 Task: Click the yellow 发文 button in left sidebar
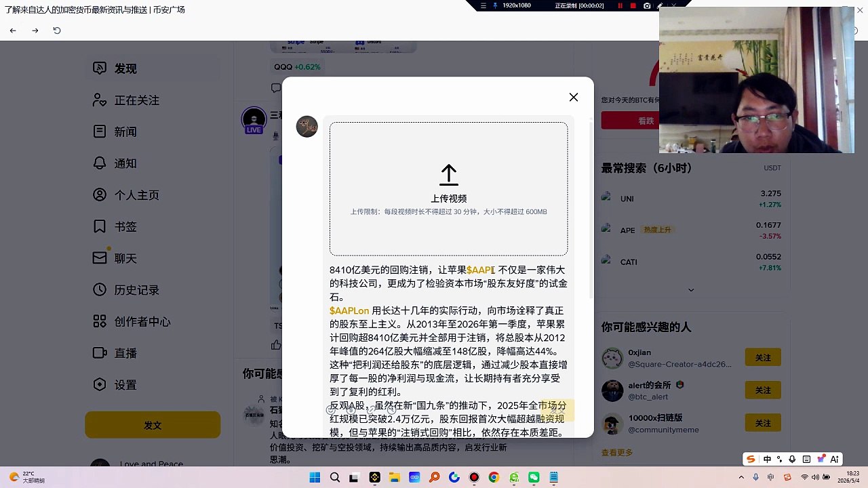point(153,425)
